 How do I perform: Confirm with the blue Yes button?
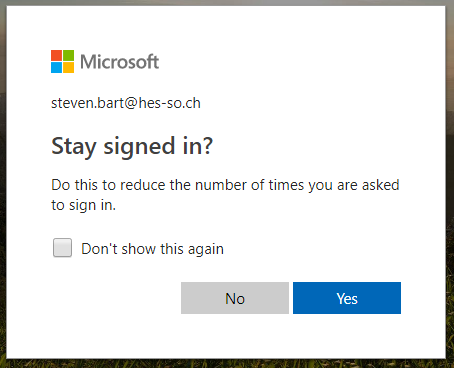347,298
